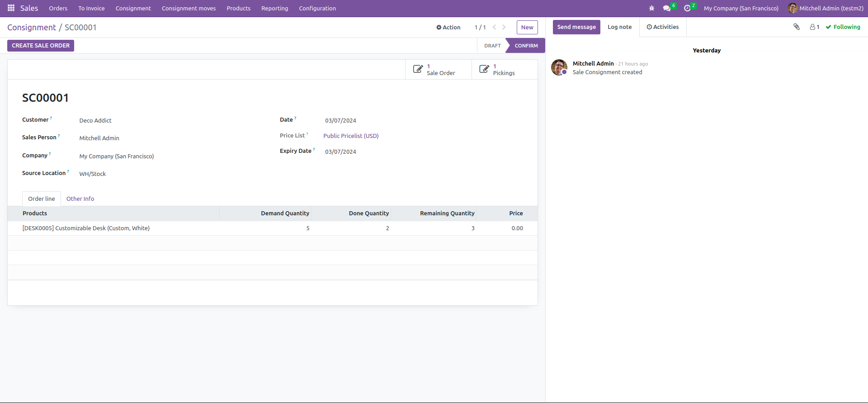Open Public Pricelist (USD) link

(x=351, y=136)
